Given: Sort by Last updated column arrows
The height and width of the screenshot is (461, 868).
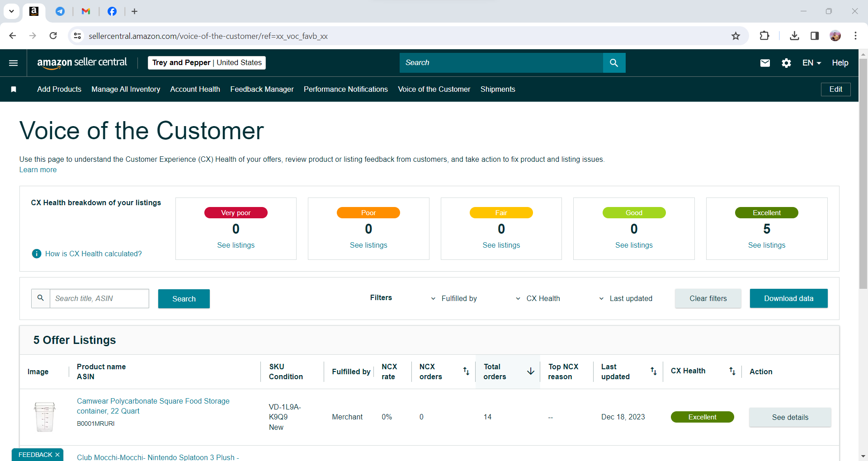Looking at the screenshot, I should pos(653,372).
